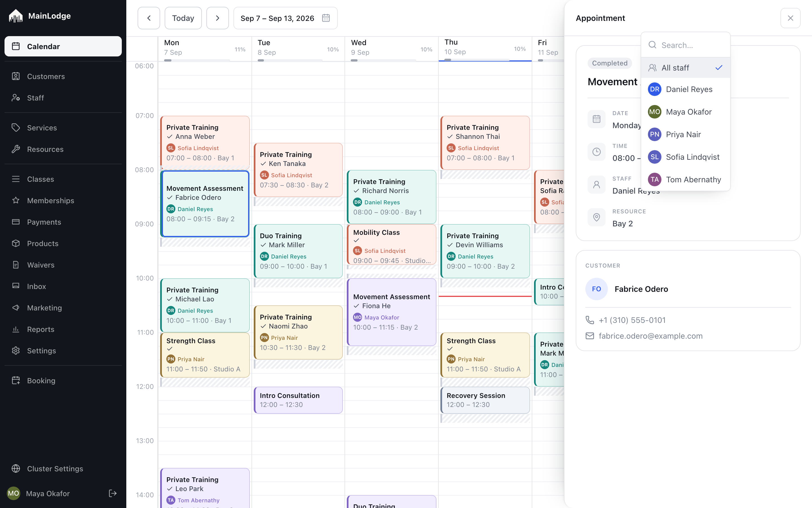Click the MainLodge logo icon
Screen dimensions: 812x508
(x=16, y=16)
